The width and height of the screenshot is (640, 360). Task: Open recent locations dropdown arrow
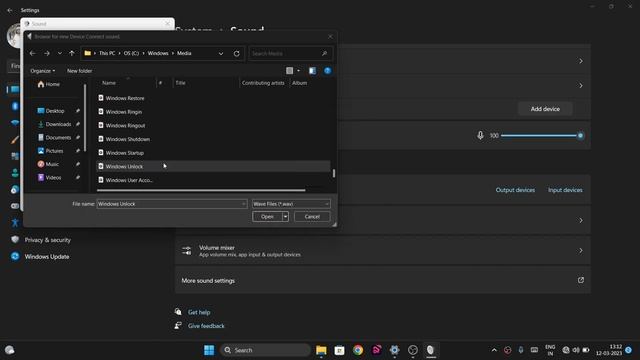pyautogui.click(x=60, y=53)
